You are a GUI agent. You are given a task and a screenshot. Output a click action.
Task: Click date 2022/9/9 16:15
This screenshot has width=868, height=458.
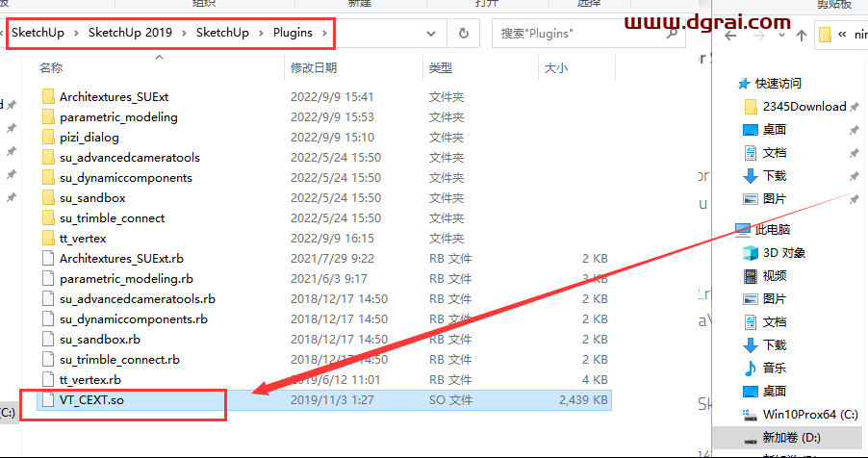(332, 238)
